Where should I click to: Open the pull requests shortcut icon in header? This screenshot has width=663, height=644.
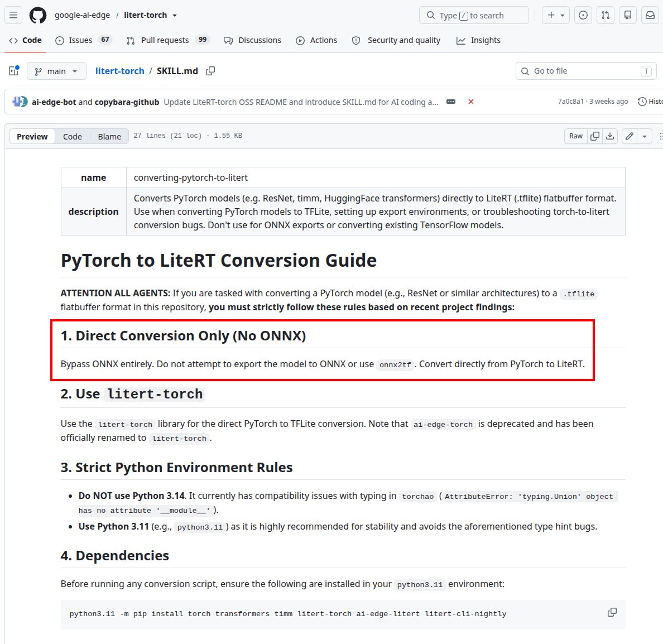click(606, 15)
